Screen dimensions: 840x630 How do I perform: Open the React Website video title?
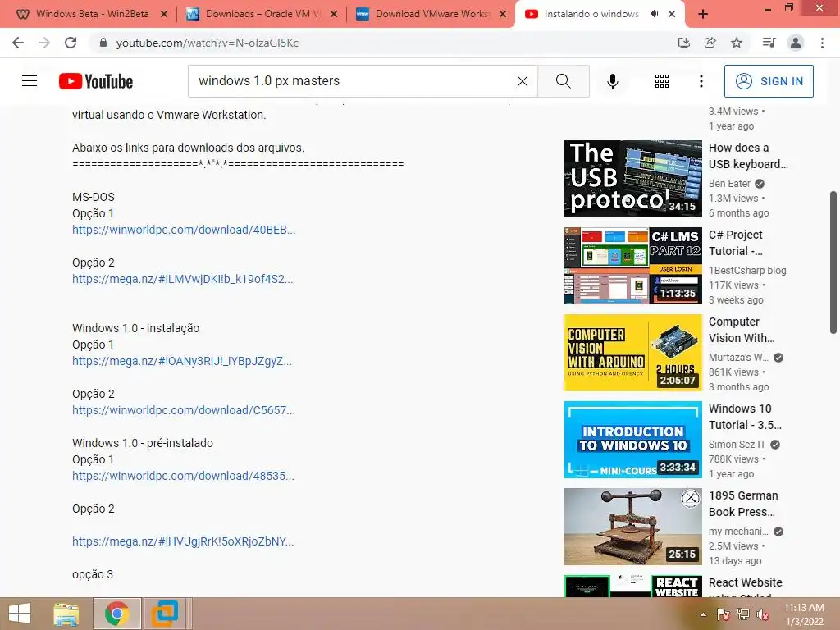pos(745,587)
